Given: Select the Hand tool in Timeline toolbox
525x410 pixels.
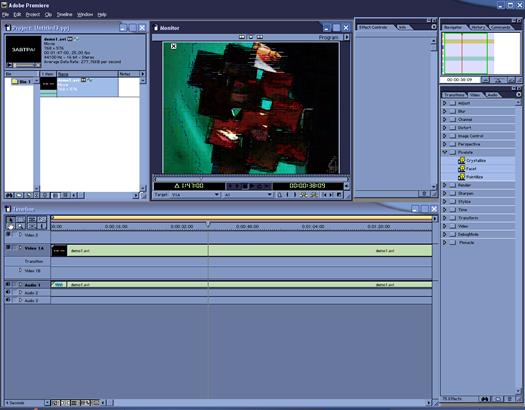Looking at the screenshot, I should click(x=10, y=227).
